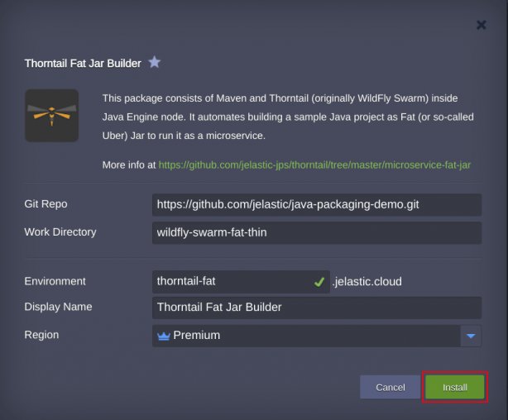Image resolution: width=508 pixels, height=420 pixels.
Task: Click the Git Repo input field
Action: (317, 205)
